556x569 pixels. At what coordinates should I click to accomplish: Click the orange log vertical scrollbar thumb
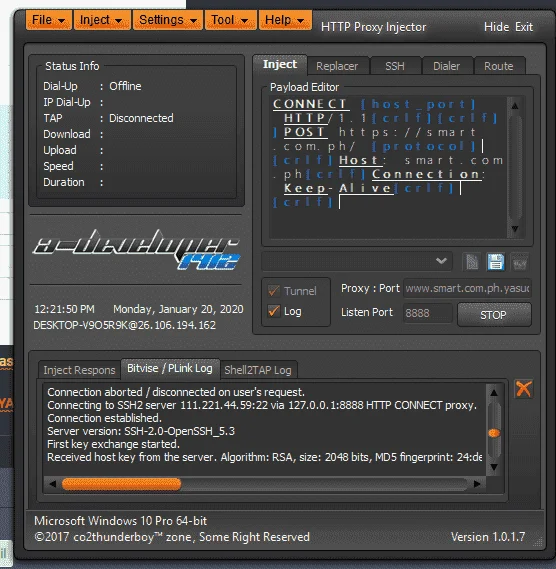click(494, 433)
